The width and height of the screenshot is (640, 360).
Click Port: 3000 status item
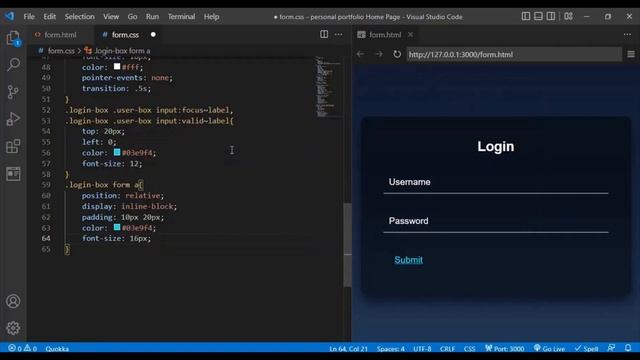(504, 348)
